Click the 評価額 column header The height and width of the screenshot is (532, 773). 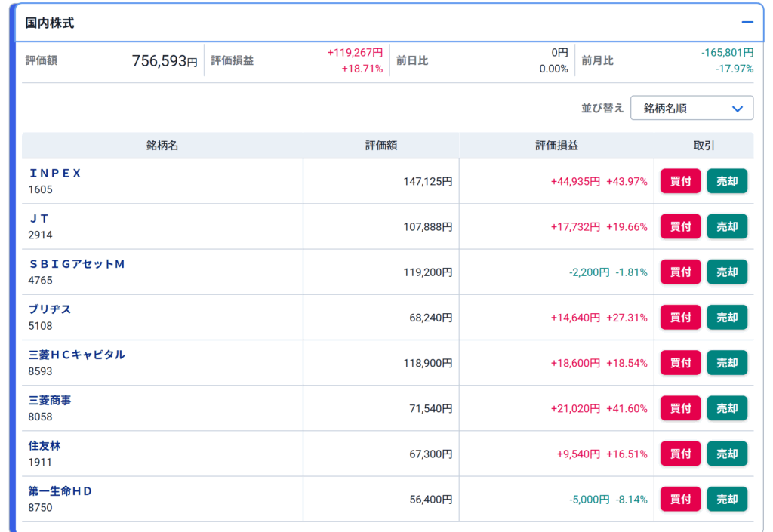tap(381, 146)
